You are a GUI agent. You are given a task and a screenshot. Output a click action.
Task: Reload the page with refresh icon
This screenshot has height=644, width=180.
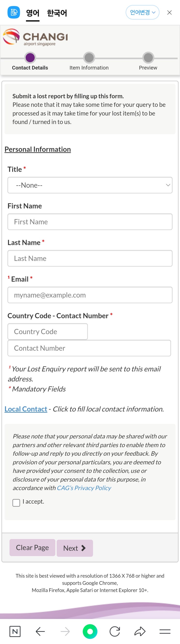coord(115,632)
